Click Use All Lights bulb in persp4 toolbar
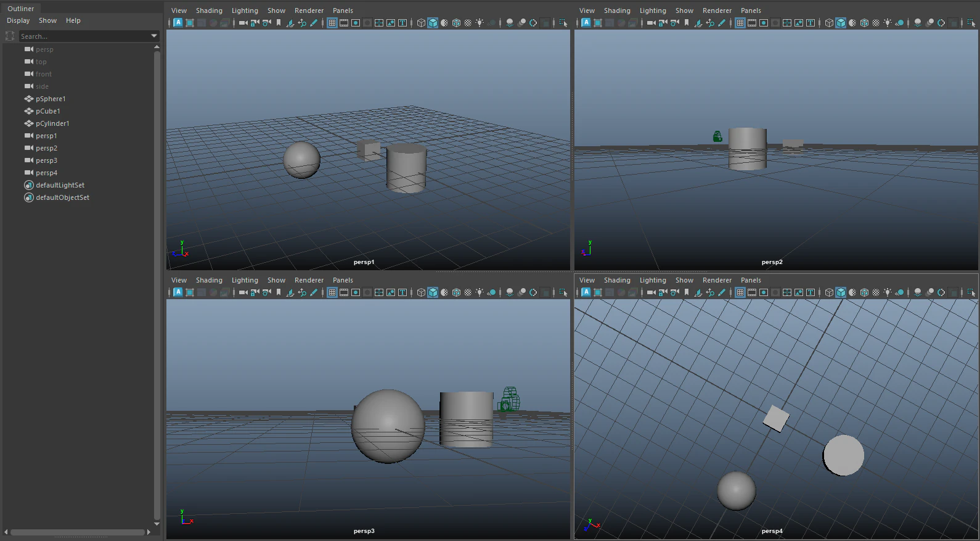The image size is (980, 541). (x=888, y=292)
